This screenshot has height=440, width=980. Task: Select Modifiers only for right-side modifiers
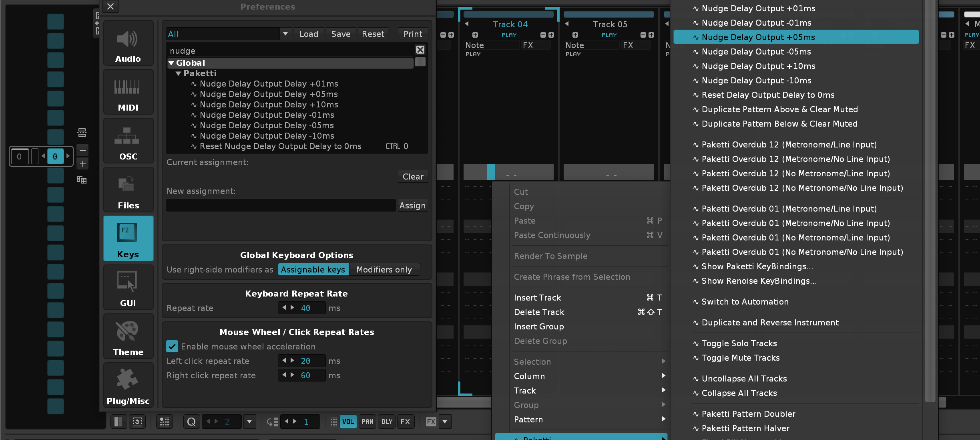tap(384, 270)
